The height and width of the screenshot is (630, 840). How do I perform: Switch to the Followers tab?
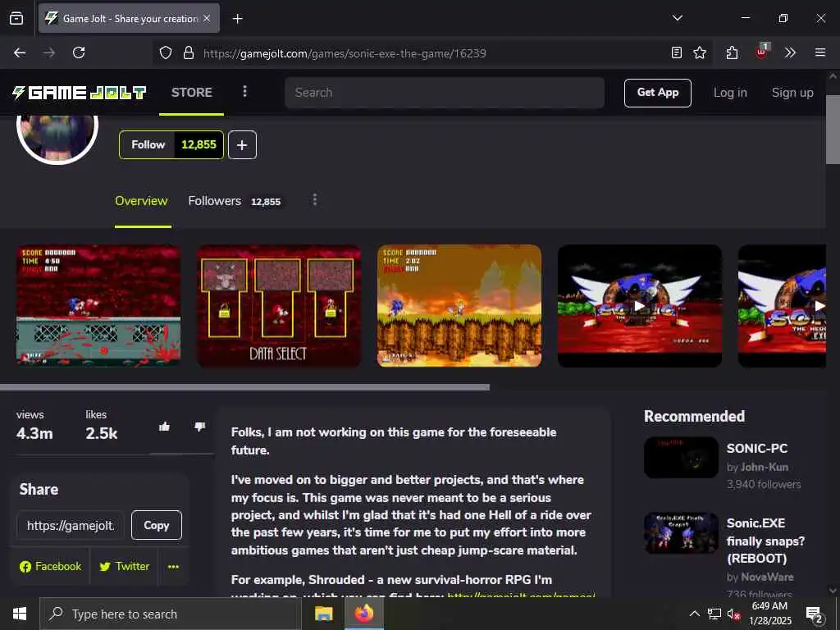tap(234, 201)
